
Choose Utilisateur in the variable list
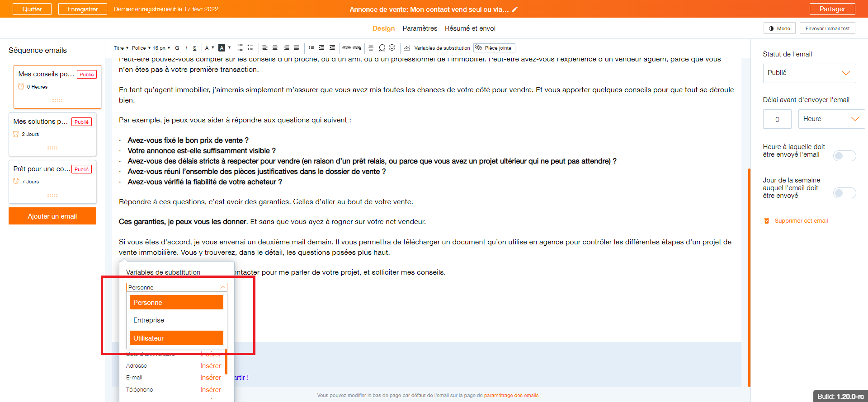click(176, 338)
